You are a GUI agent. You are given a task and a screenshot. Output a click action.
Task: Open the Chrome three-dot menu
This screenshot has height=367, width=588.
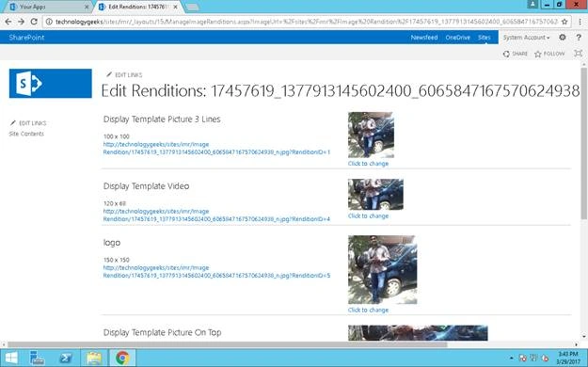click(580, 22)
